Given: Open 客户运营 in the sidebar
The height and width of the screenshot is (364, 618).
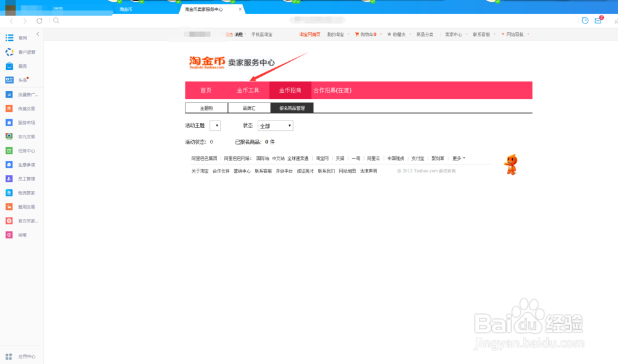Looking at the screenshot, I should coord(21,52).
